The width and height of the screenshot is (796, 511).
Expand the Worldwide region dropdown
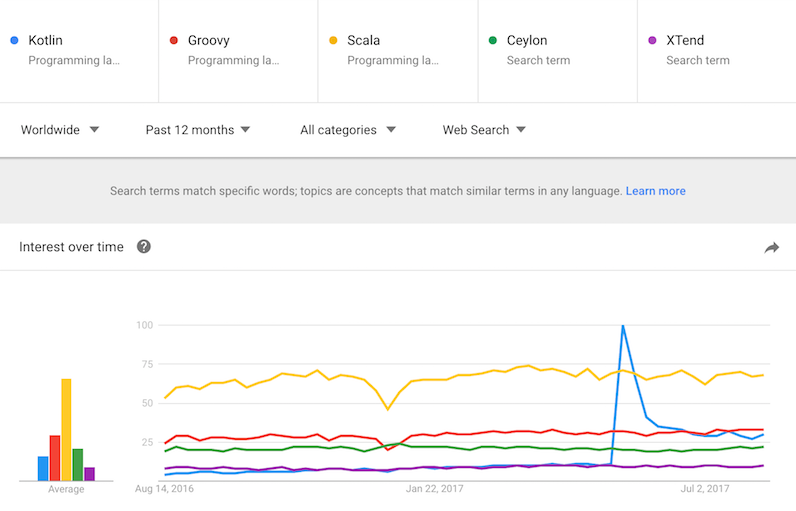tap(60, 130)
